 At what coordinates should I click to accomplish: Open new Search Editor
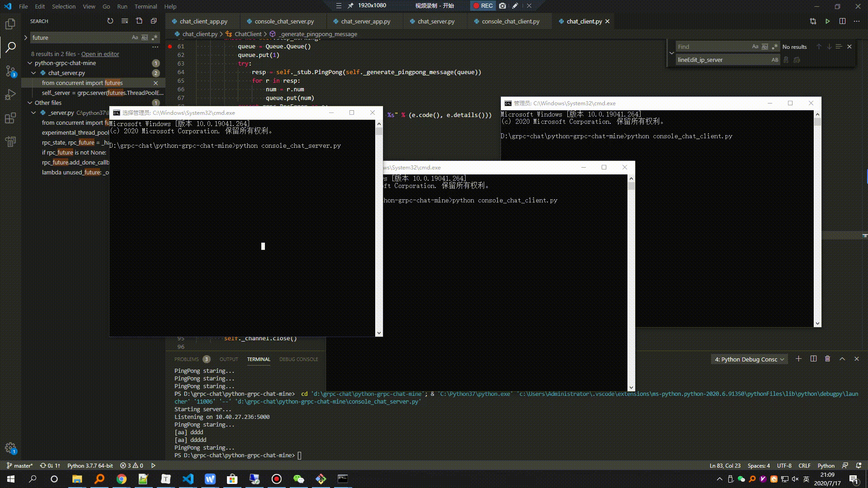[x=139, y=21]
